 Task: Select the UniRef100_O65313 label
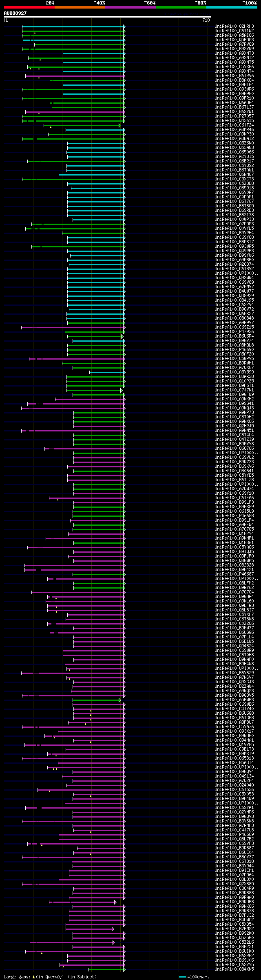tap(234, 758)
